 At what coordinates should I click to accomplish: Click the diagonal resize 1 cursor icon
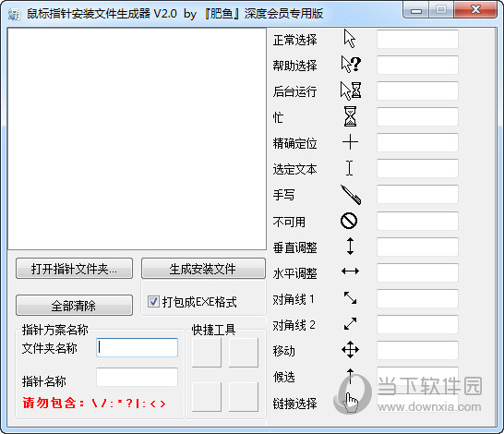click(350, 297)
